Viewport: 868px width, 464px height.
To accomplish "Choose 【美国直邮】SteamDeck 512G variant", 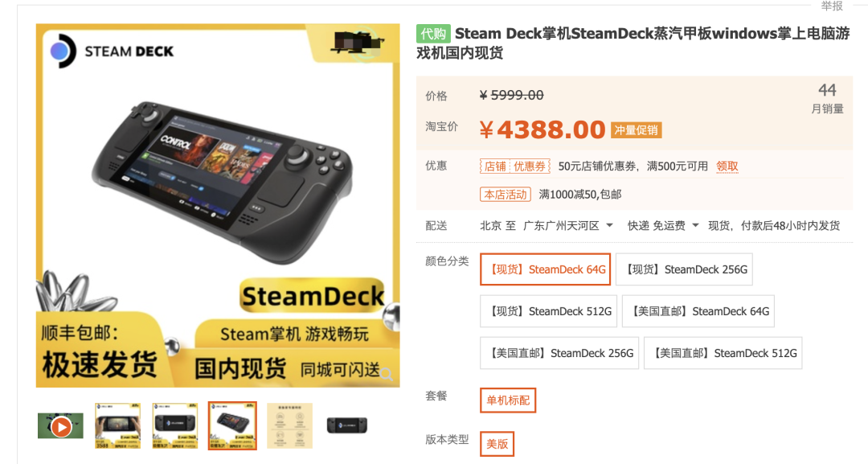I will click(x=723, y=353).
